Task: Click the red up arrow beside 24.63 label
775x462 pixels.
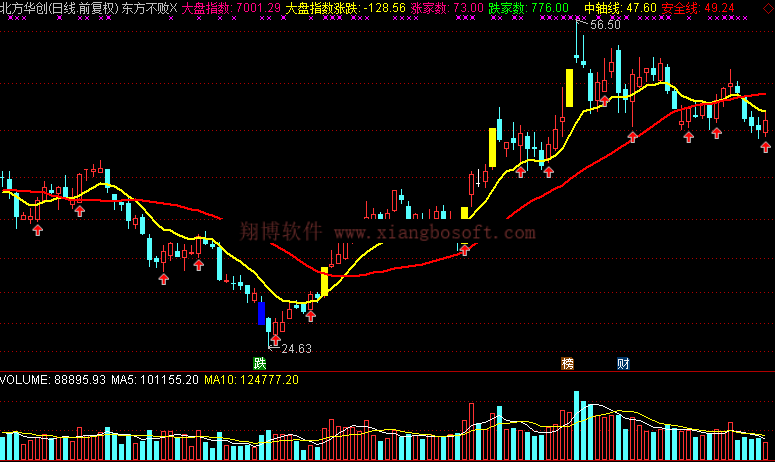Action: (x=276, y=339)
